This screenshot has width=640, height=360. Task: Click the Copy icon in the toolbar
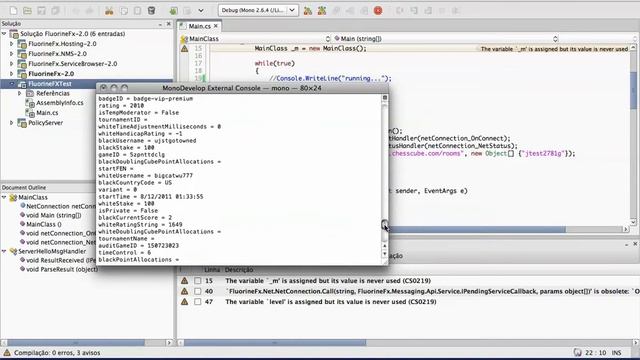coord(124,11)
